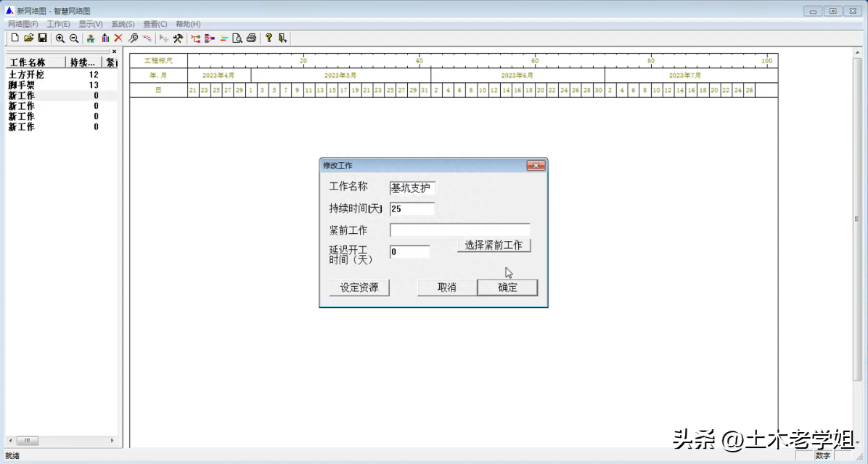The width and height of the screenshot is (868, 464).
Task: Click the 设定资源 button
Action: [359, 288]
